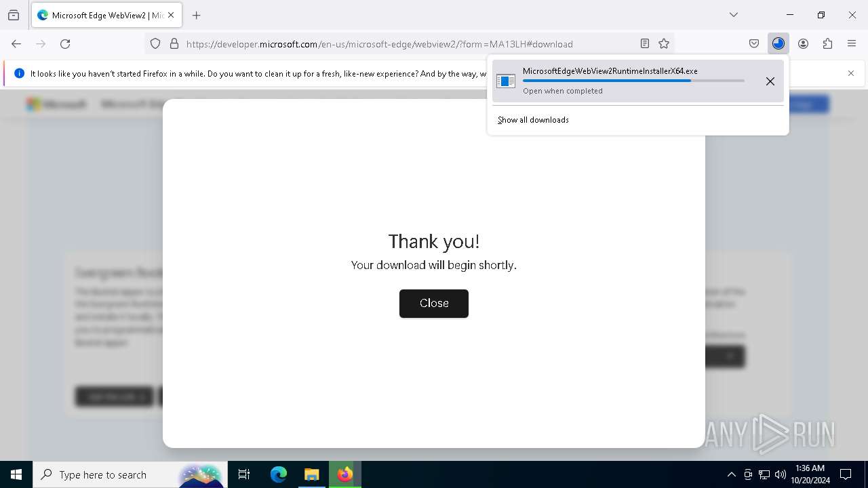The image size is (868, 488).
Task: Select the Microsoft Edge WebView2 tab
Action: coord(106,15)
